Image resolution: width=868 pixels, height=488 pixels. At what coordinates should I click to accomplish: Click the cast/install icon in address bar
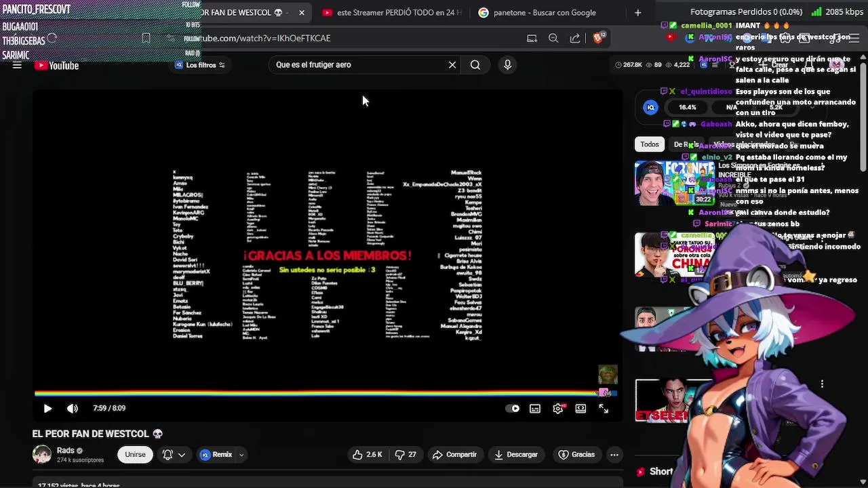coord(532,38)
